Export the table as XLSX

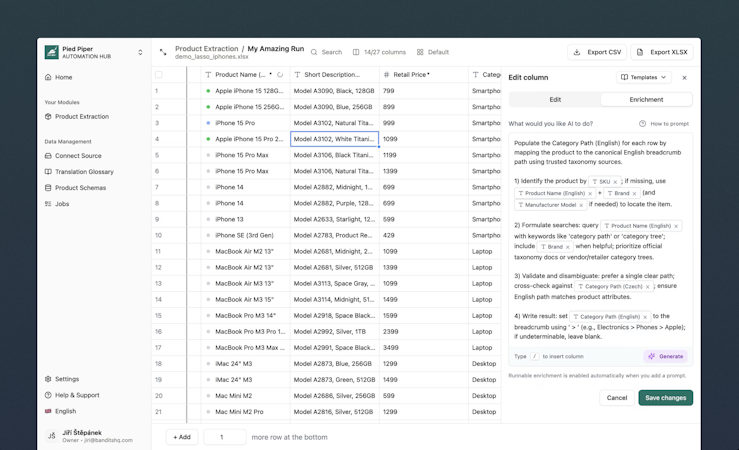click(x=662, y=52)
